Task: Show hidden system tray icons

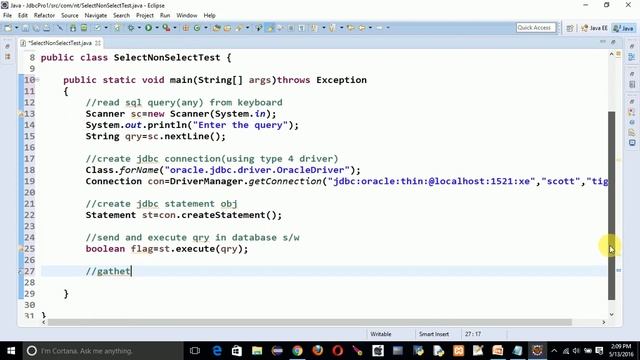Action: click(x=554, y=351)
